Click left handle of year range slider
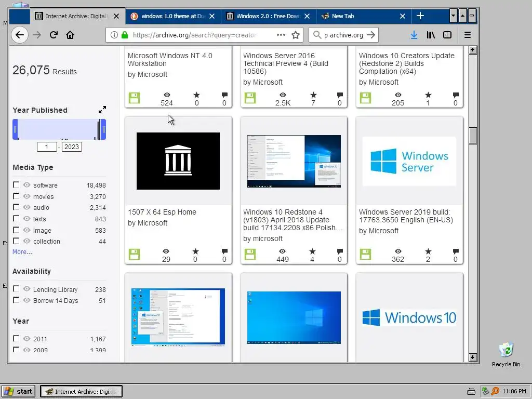Screen dimensions: 532x399 tap(15, 129)
